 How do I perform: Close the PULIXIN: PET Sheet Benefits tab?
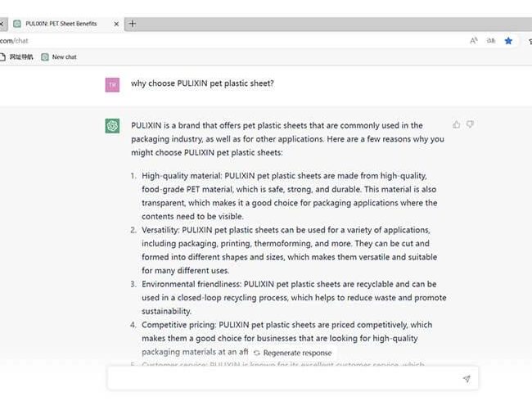coord(116,24)
